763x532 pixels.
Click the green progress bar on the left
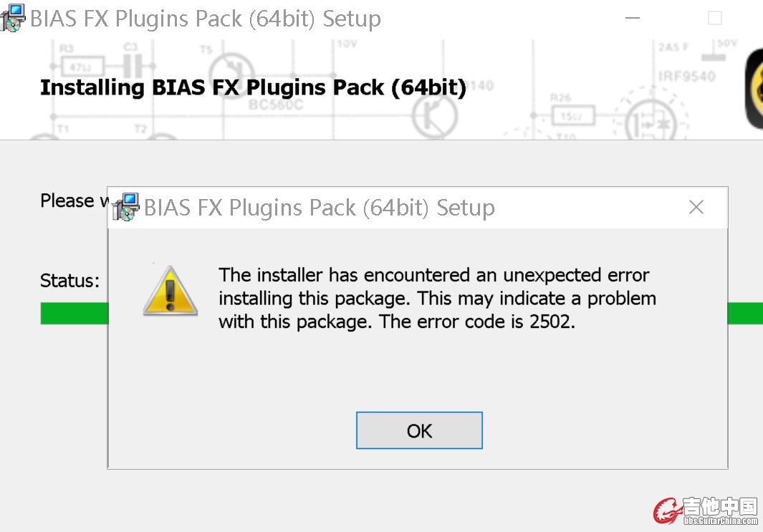point(74,313)
